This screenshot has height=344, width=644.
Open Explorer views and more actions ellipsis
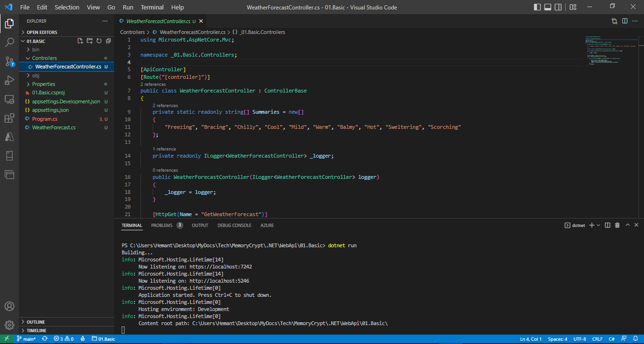pyautogui.click(x=105, y=21)
